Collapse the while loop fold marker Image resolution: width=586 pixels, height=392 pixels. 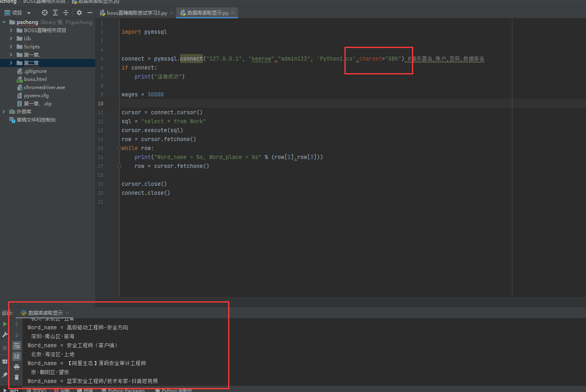(x=119, y=148)
